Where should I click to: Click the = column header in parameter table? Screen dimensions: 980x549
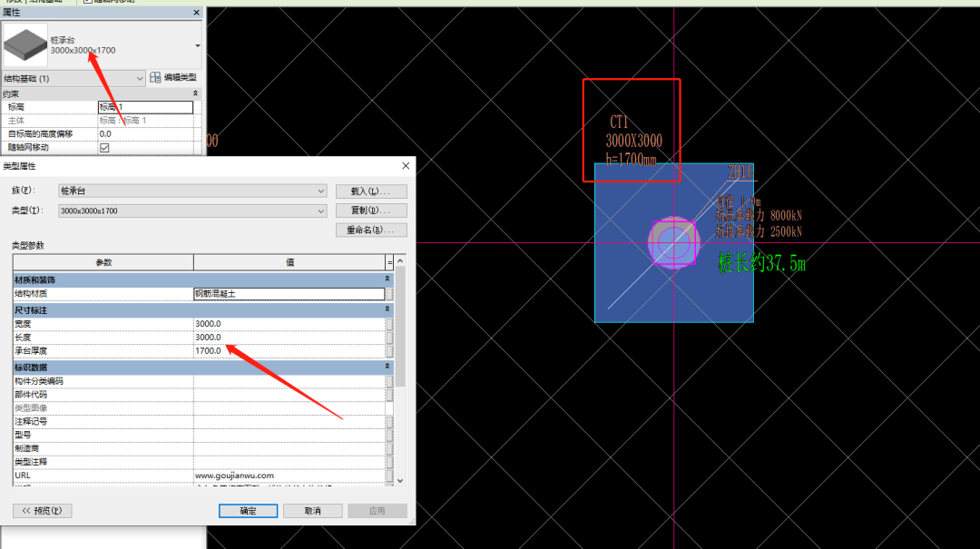click(x=390, y=262)
